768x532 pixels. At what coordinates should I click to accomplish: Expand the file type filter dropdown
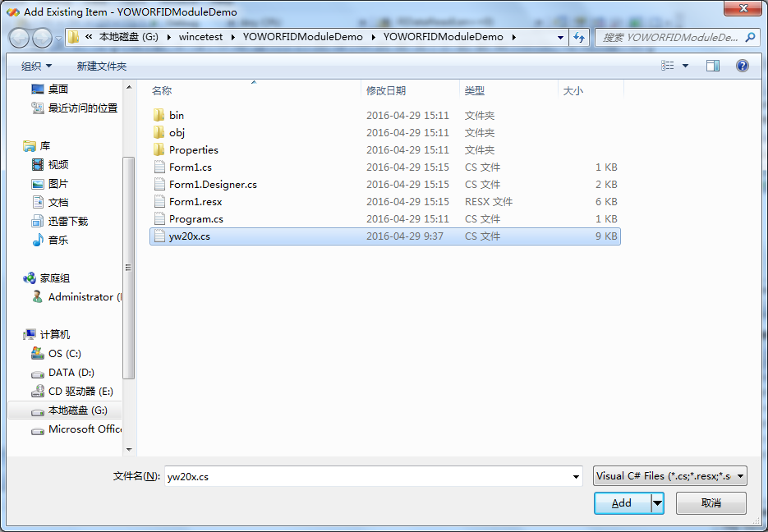pos(741,476)
